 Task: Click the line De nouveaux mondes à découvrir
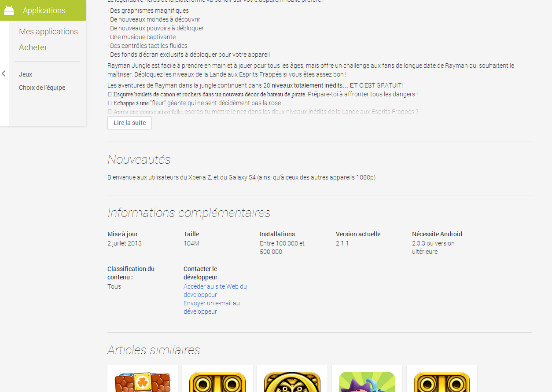[x=154, y=19]
